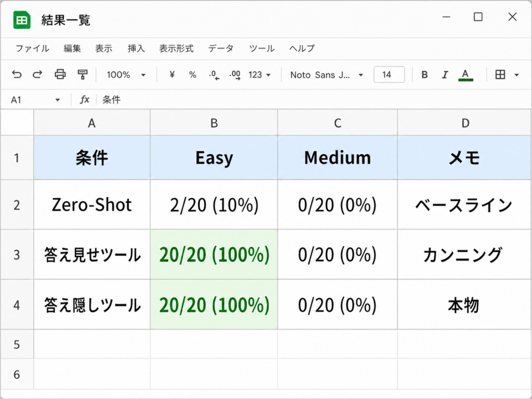Open the 挿入 menu

click(136, 48)
